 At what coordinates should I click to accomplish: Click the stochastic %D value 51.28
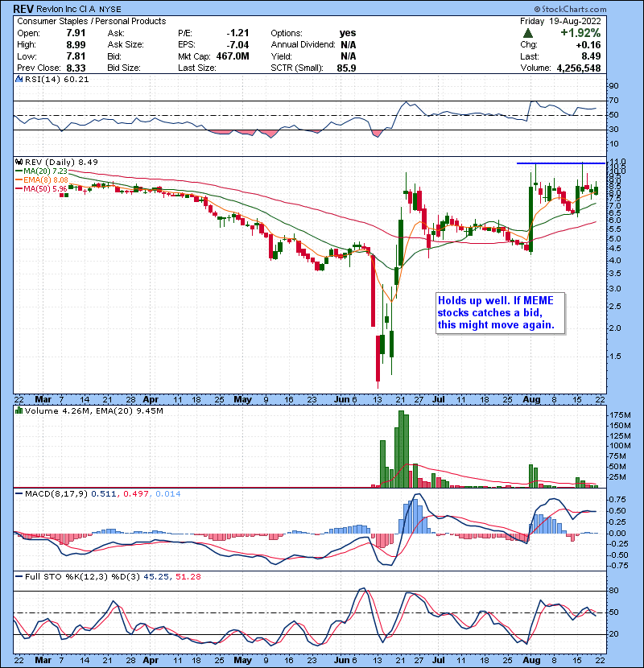coord(188,577)
